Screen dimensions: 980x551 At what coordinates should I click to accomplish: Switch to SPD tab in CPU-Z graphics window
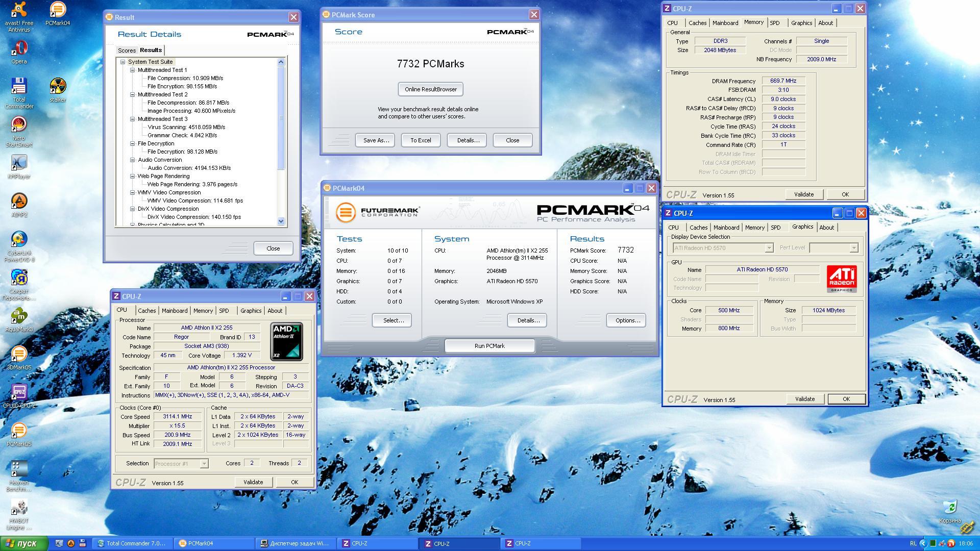(775, 228)
